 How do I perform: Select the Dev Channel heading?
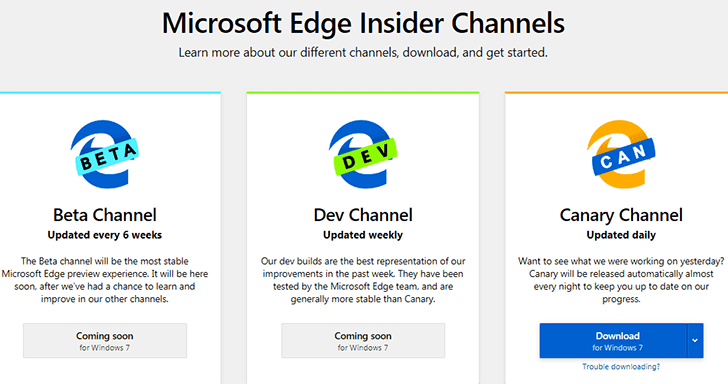(363, 215)
